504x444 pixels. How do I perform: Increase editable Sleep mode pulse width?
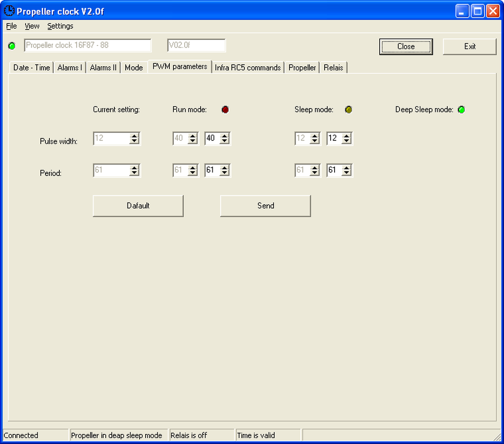347,136
